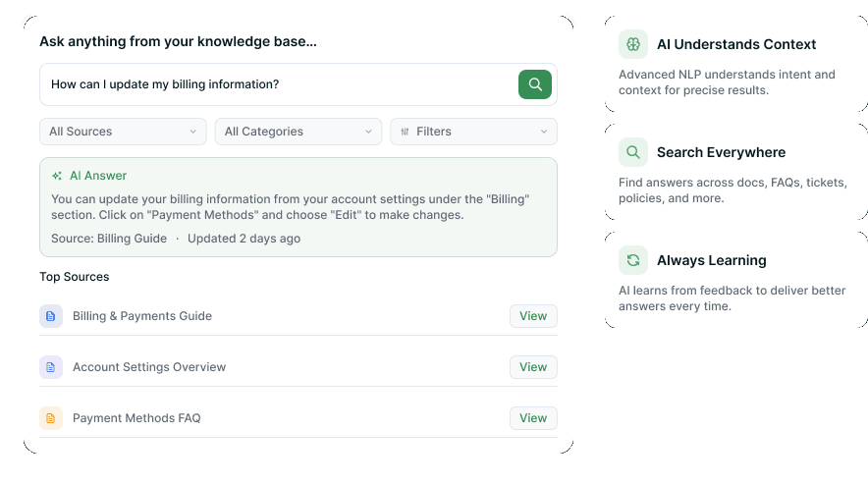Click the "Search Everywhere" heading
The width and height of the screenshot is (868, 485).
(721, 152)
